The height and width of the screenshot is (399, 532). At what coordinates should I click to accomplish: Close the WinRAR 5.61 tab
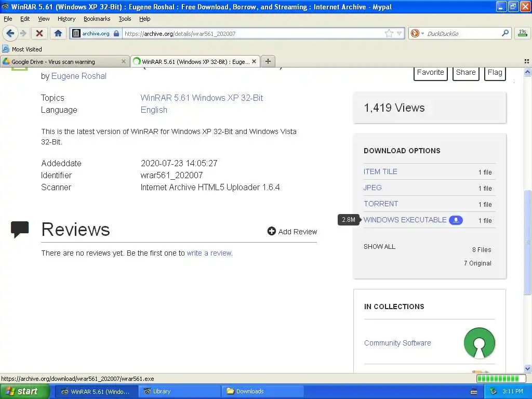(x=254, y=61)
